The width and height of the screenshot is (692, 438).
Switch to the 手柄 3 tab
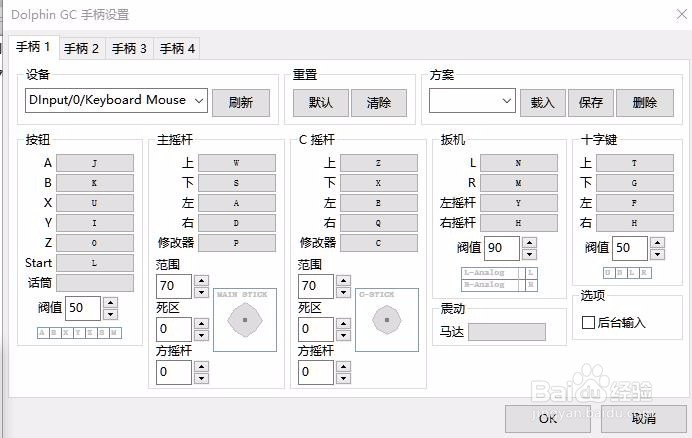tap(129, 48)
